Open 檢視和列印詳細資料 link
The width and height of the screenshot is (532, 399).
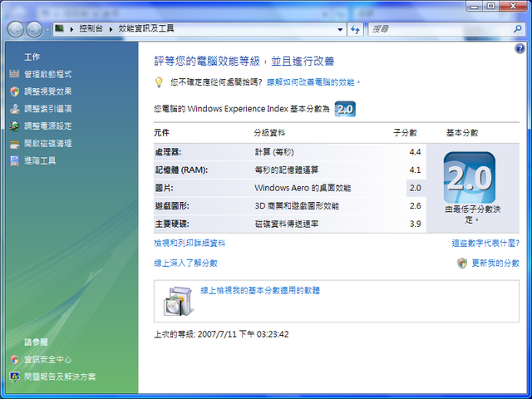point(190,244)
